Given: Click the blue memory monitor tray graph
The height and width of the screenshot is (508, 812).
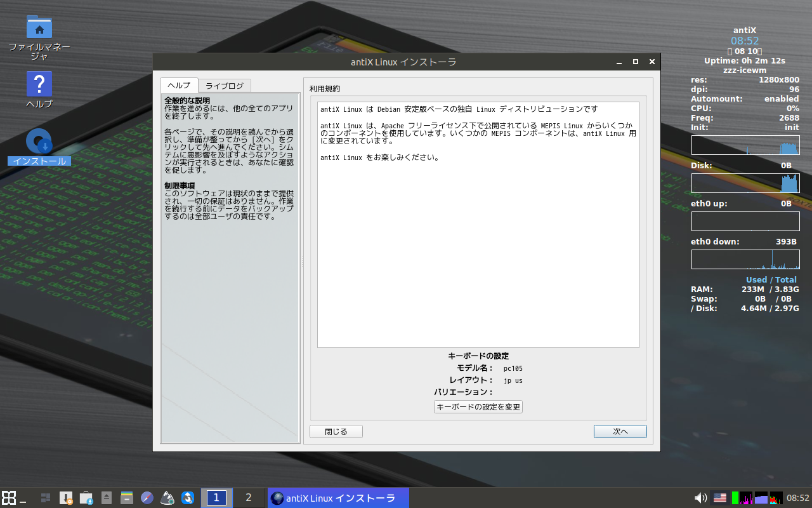Looking at the screenshot, I should [761, 498].
